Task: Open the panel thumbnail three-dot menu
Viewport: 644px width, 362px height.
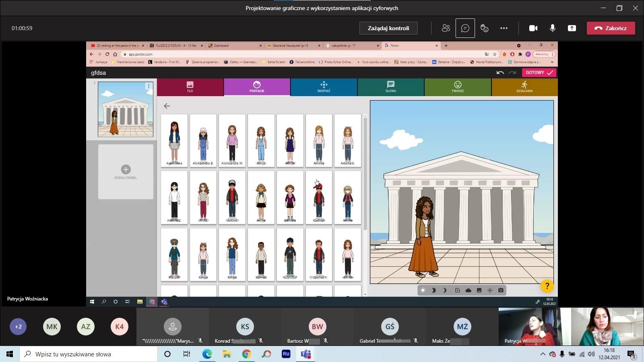Action: point(149,86)
